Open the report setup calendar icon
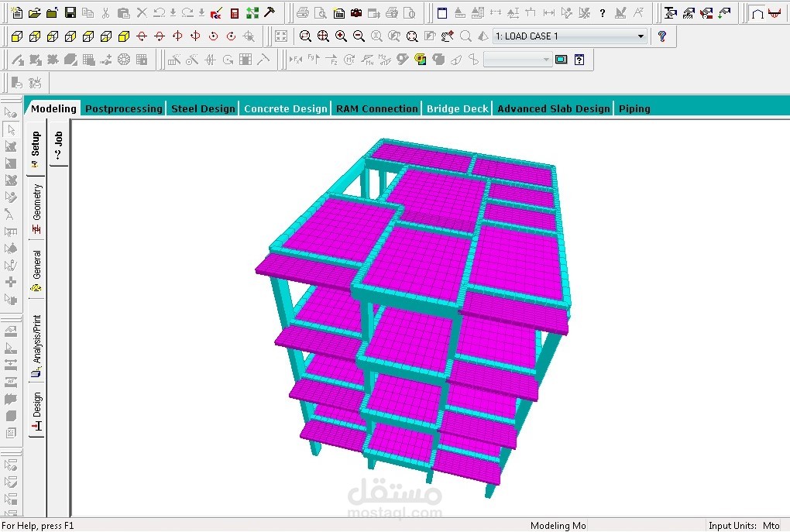790x532 pixels. tap(339, 12)
